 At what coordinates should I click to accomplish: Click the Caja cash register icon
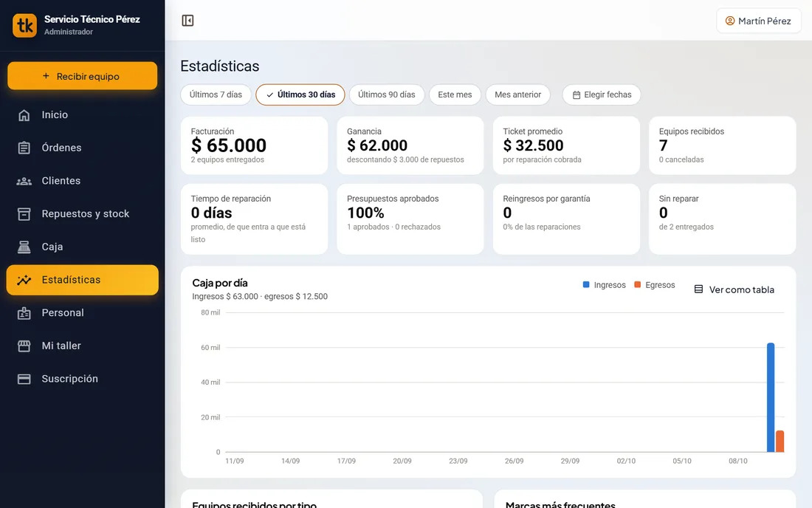pos(24,247)
